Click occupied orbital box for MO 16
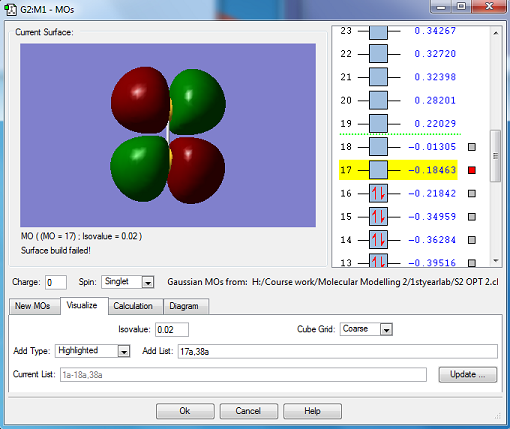The image size is (510, 429). click(x=378, y=193)
